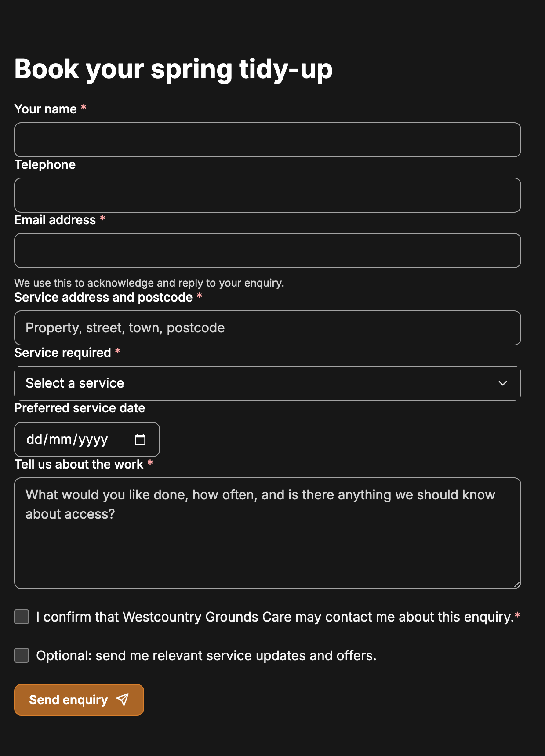Screen dimensions: 545x756
Task: Select the month segment of the date field
Action: [x=60, y=440]
